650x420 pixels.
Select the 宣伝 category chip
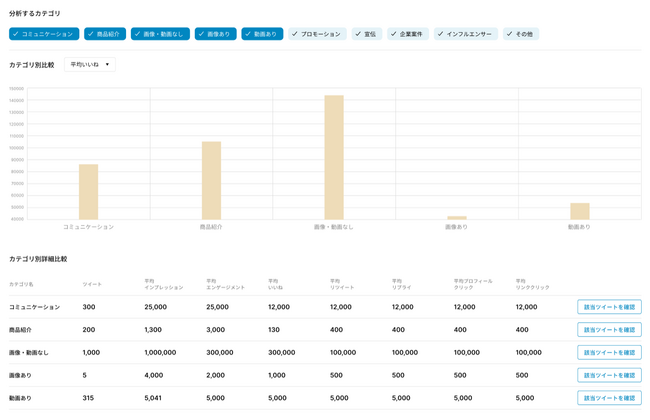367,34
